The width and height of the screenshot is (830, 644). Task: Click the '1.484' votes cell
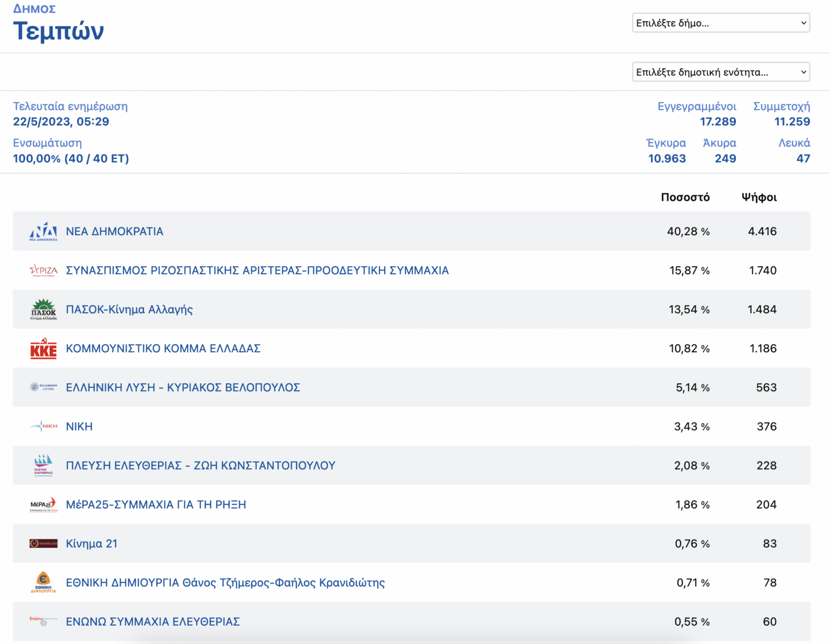[x=762, y=309]
